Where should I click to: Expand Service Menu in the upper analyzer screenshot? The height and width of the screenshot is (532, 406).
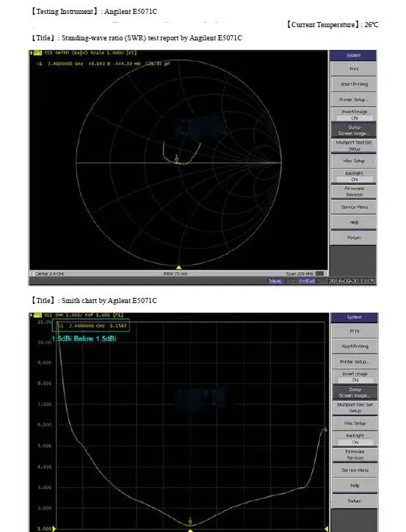pyautogui.click(x=353, y=207)
